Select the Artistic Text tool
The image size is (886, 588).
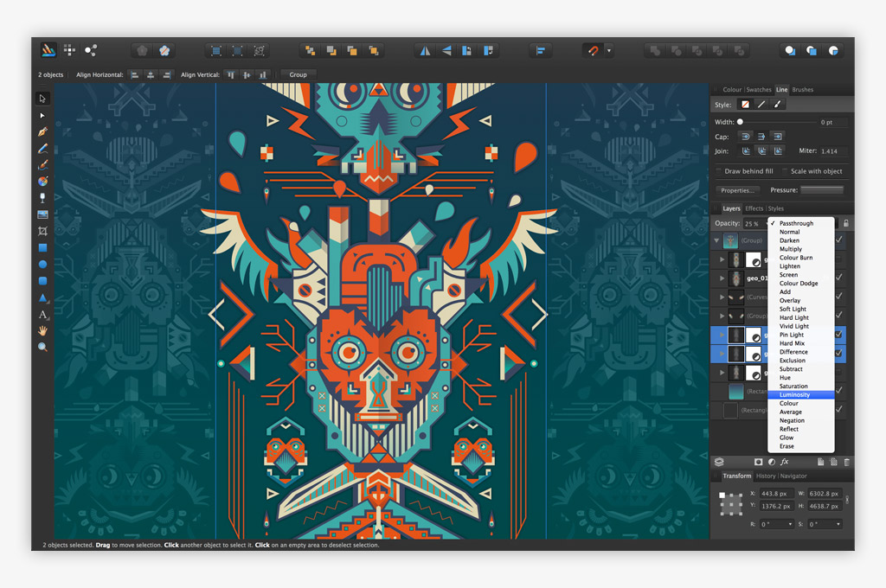point(42,314)
